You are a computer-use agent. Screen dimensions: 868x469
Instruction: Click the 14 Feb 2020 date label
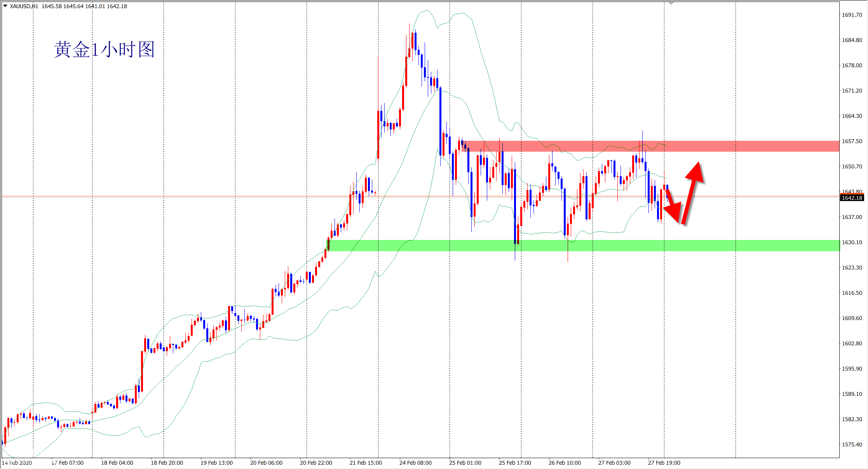point(17,463)
